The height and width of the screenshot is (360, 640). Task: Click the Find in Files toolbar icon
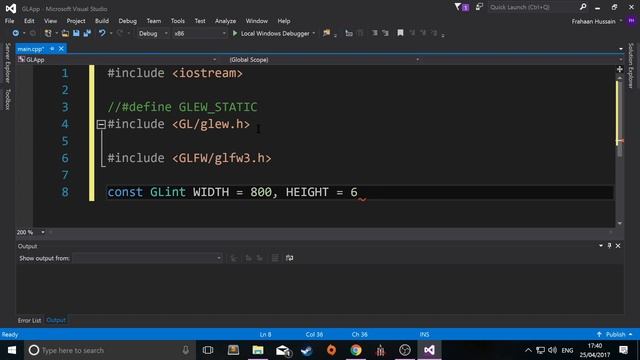click(x=327, y=33)
